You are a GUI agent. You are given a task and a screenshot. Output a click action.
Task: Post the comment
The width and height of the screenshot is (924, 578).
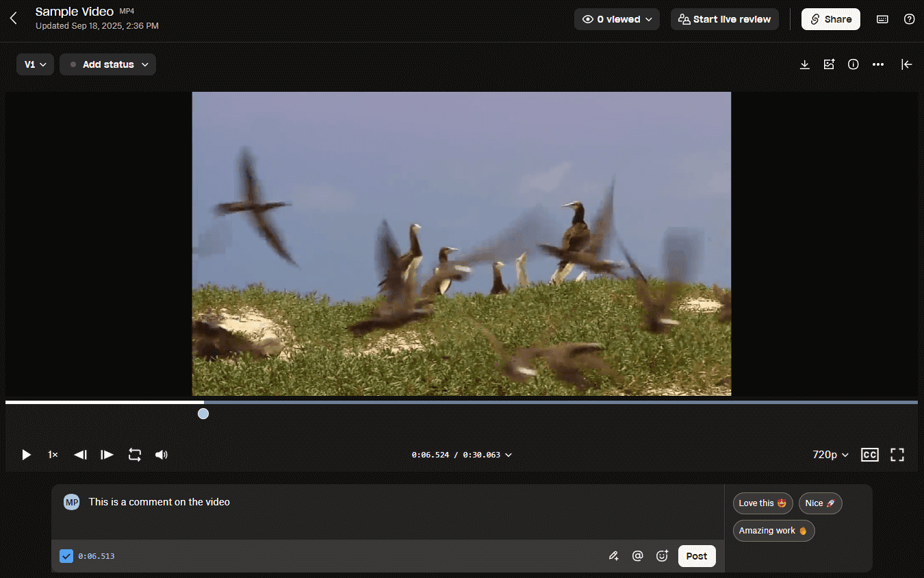696,556
